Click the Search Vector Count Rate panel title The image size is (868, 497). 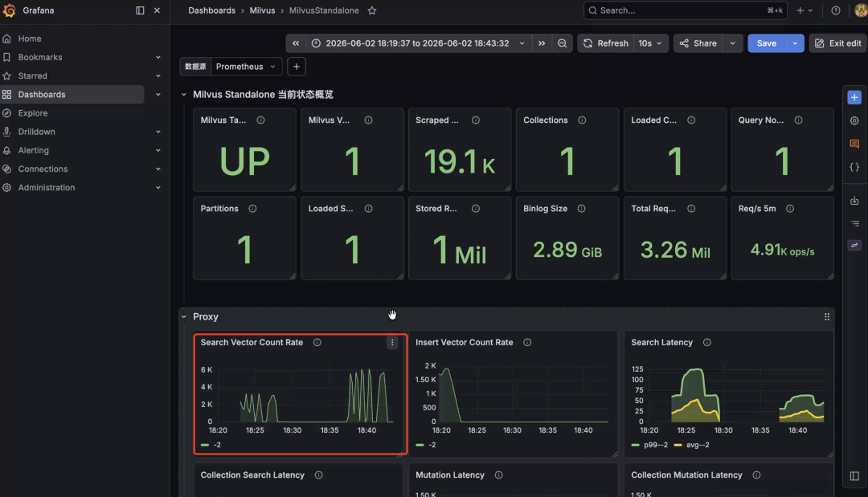coord(252,342)
